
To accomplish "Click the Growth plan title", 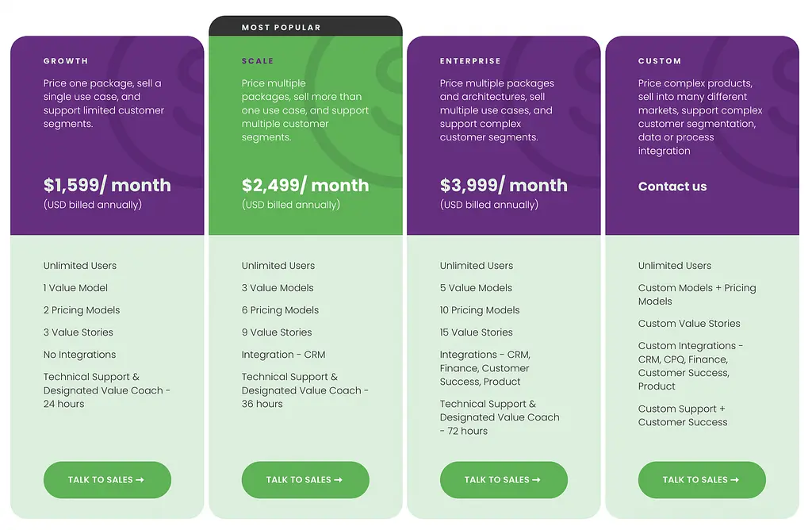I will tap(66, 61).
